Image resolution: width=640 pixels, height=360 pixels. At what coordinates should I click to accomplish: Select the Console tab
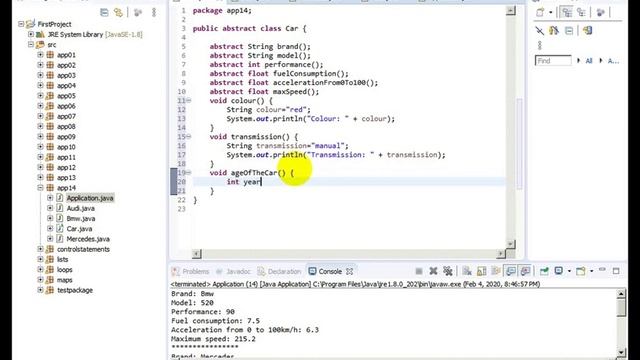pos(330,271)
